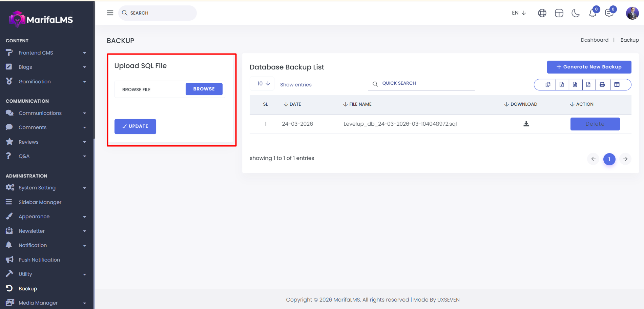This screenshot has width=644, height=309.
Task: Open the column visibility icon
Action: 617,85
